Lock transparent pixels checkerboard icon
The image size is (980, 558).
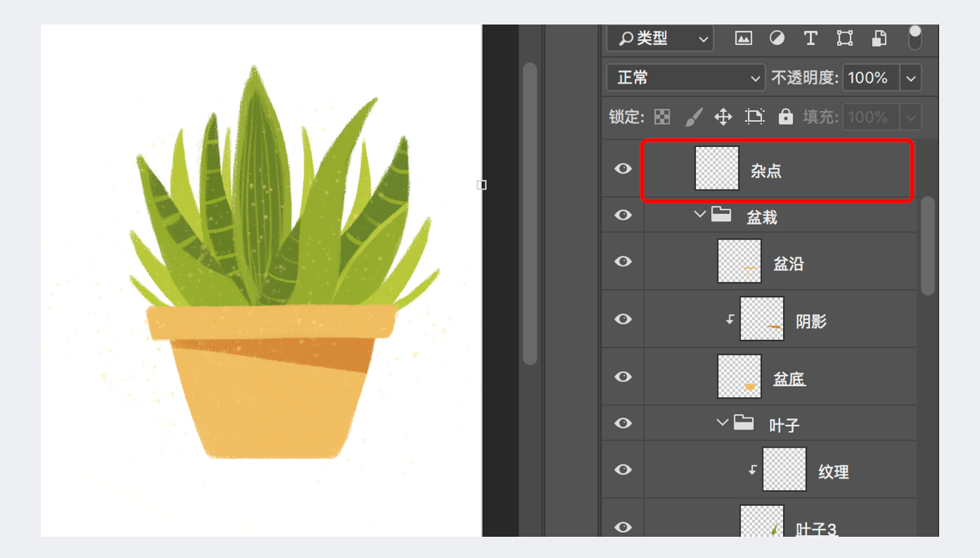coord(662,117)
